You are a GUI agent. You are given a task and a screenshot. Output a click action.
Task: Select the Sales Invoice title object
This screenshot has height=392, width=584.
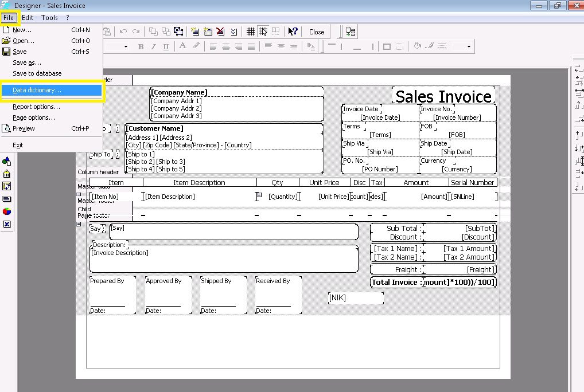(443, 96)
